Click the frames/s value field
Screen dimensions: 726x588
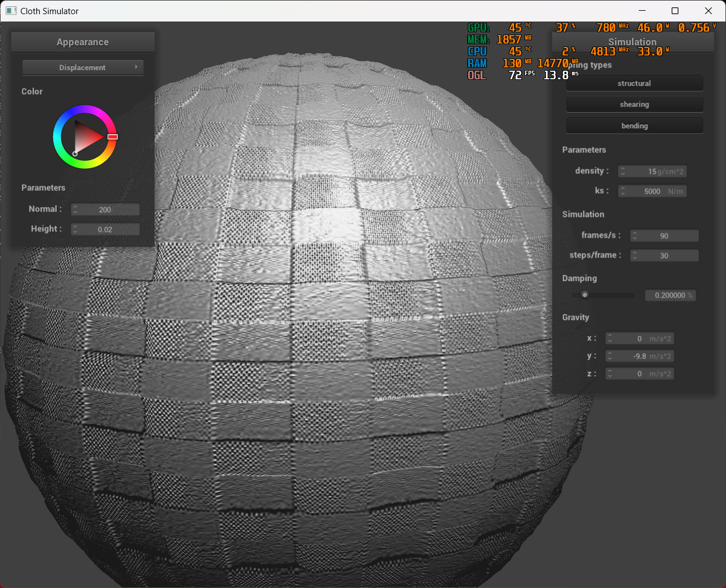point(664,236)
